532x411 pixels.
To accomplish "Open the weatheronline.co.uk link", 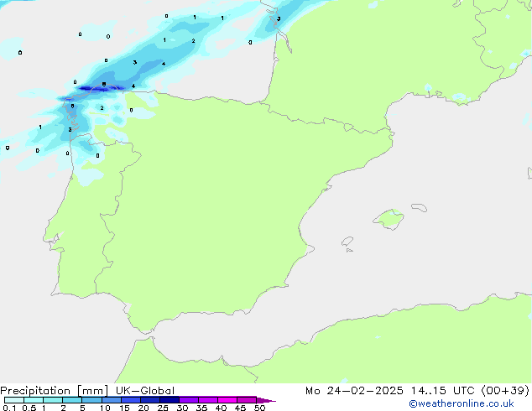I will point(462,403).
